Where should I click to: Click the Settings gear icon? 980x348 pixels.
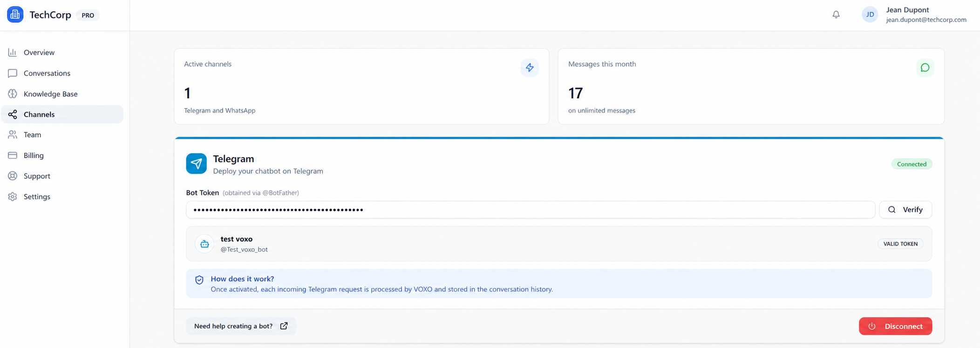coord(13,197)
